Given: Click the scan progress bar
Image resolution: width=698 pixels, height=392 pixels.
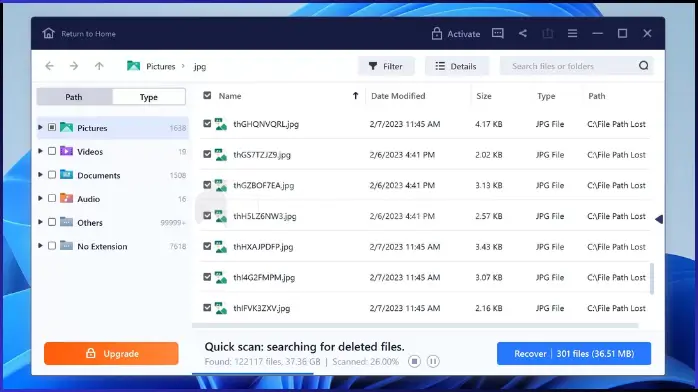Looking at the screenshot, I should click(x=253, y=374).
